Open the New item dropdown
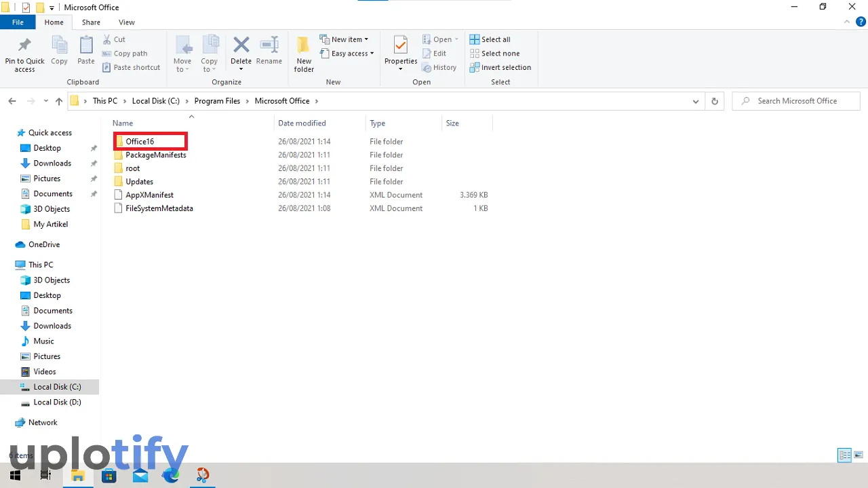868x488 pixels. [344, 39]
